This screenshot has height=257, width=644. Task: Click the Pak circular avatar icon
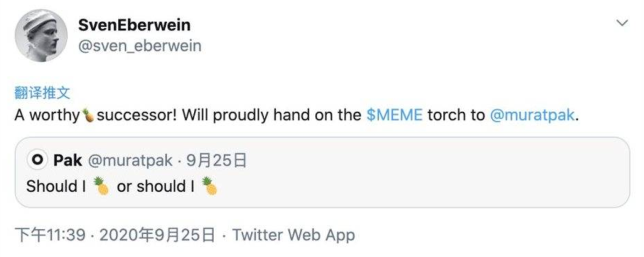point(38,160)
